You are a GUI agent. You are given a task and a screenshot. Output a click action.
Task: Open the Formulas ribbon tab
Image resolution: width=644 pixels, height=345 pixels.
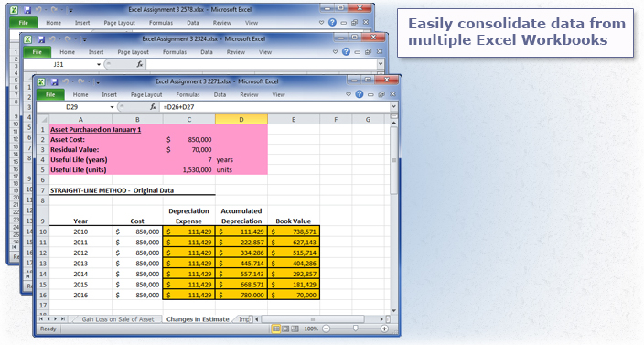point(188,94)
